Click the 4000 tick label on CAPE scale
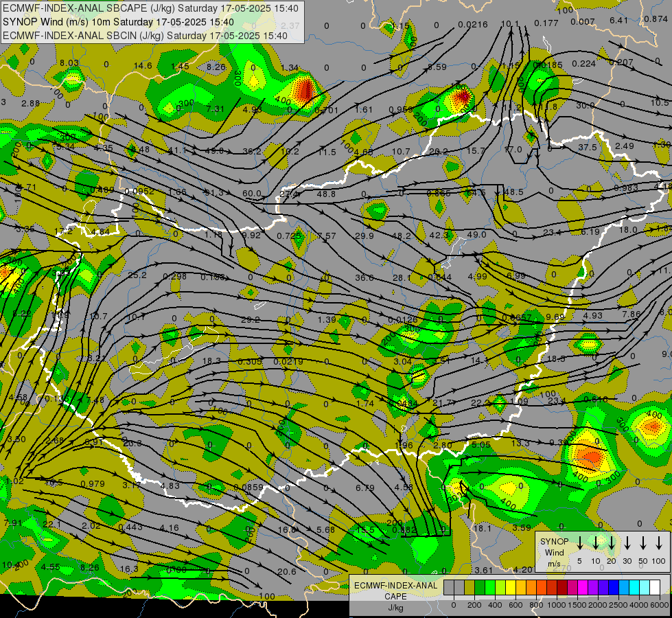This screenshot has height=618, width=672. (x=638, y=605)
